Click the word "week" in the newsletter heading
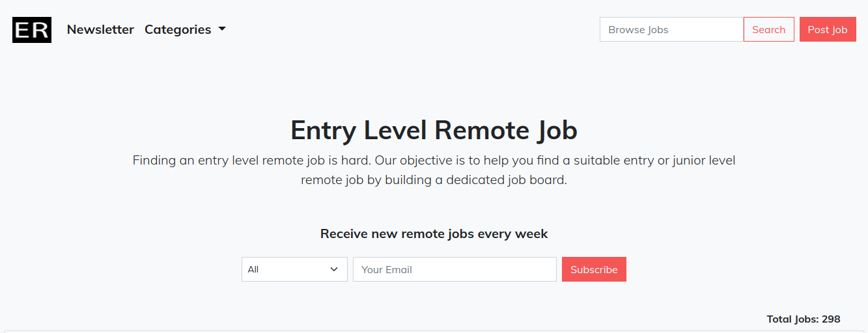 tap(531, 233)
